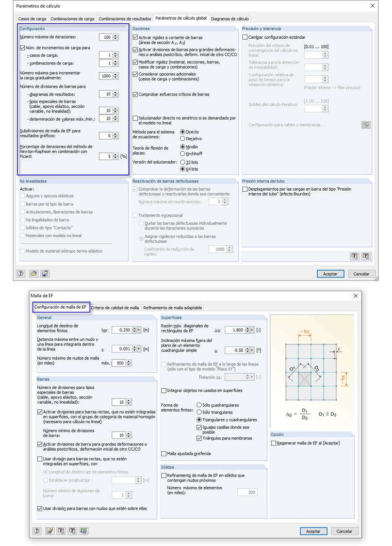Image resolution: width=392 pixels, height=546 pixels.
Task: Adjust inclinación máxima α spinner
Action: point(247,350)
